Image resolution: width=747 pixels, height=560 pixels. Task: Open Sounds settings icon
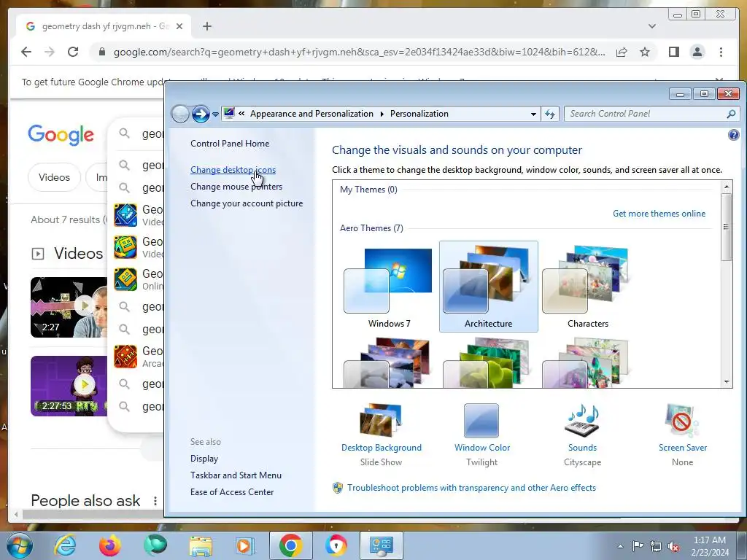click(582, 420)
